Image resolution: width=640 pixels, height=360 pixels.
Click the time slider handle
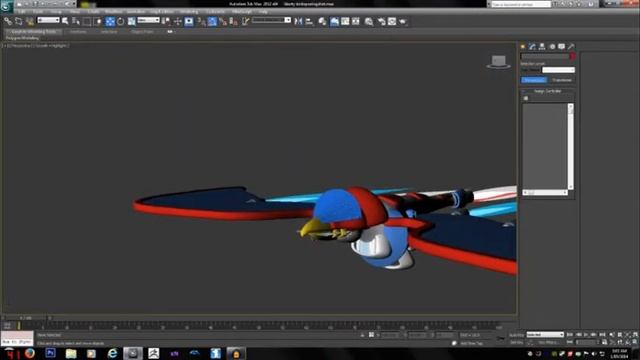point(26,318)
